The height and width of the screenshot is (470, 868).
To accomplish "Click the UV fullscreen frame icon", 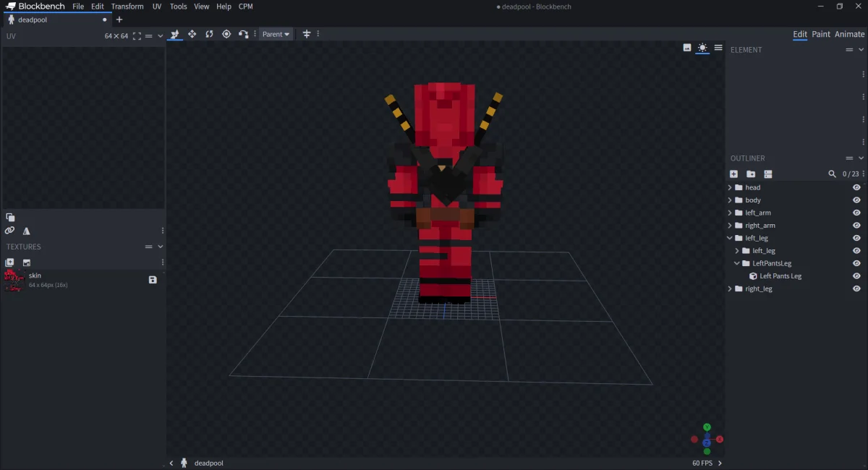I will click(x=137, y=35).
